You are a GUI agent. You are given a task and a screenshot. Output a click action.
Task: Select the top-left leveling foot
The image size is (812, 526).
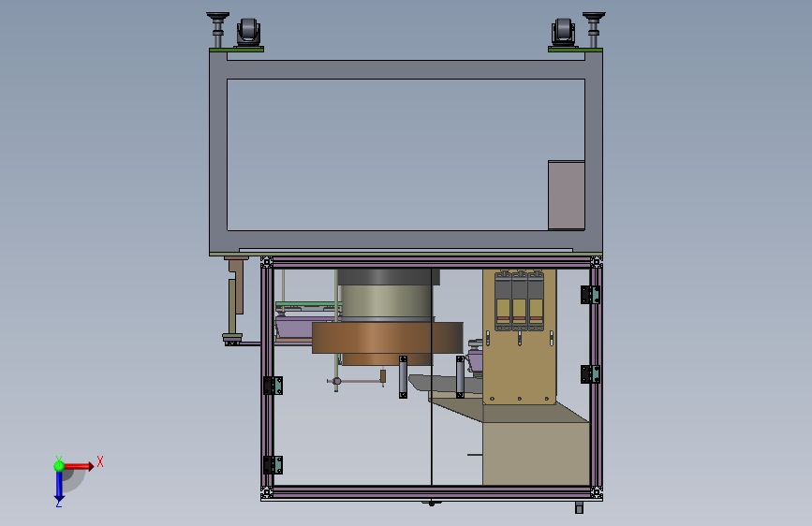[217, 30]
